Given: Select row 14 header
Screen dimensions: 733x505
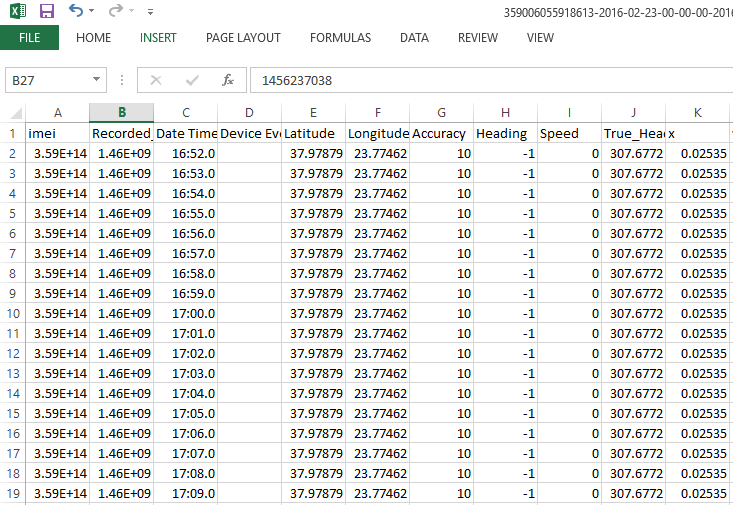Looking at the screenshot, I should pyautogui.click(x=13, y=393).
